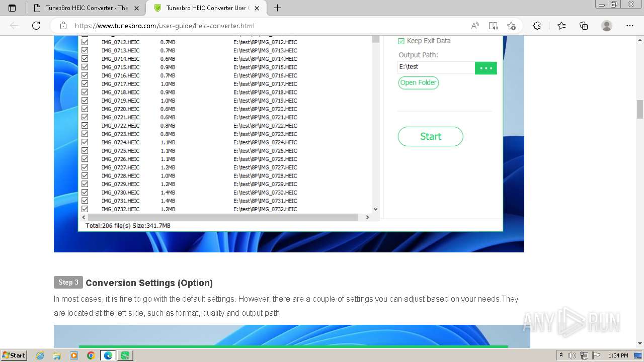Open the profile avatar
The image size is (644, 362).
pyautogui.click(x=607, y=26)
